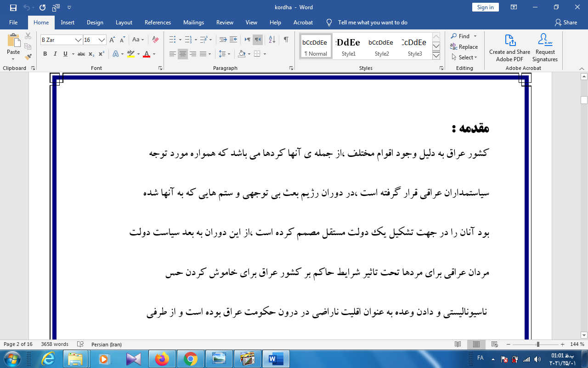The image size is (588, 368).
Task: Open the B Zar font name dropdown
Action: click(78, 40)
